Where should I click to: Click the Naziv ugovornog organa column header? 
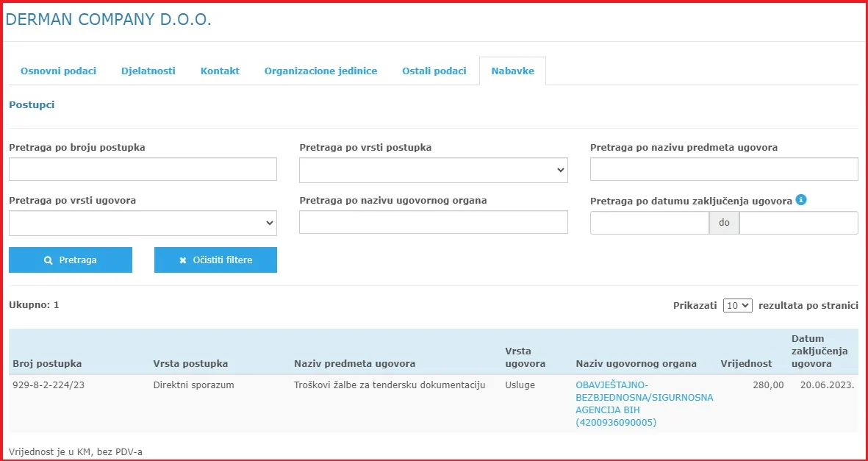pos(636,363)
